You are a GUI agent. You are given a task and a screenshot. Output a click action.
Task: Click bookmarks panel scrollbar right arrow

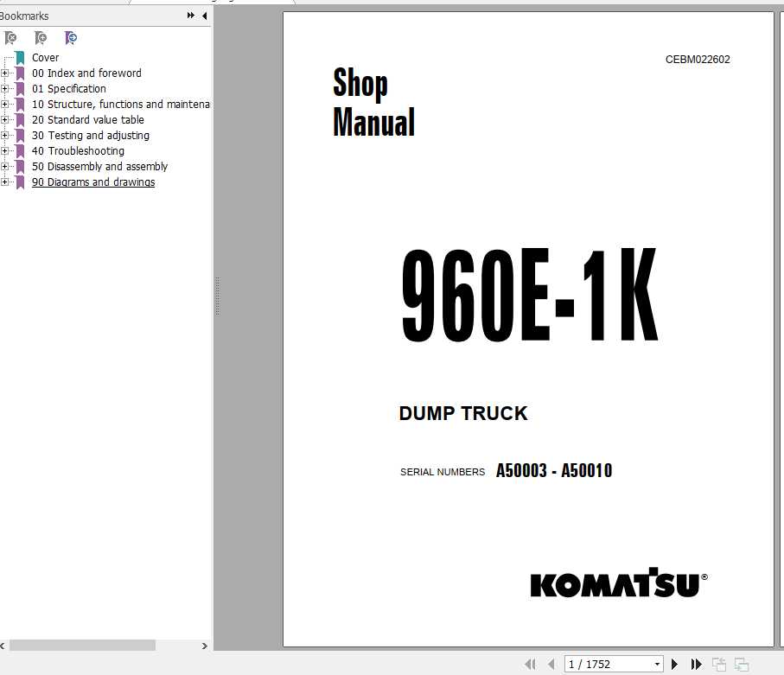point(205,646)
